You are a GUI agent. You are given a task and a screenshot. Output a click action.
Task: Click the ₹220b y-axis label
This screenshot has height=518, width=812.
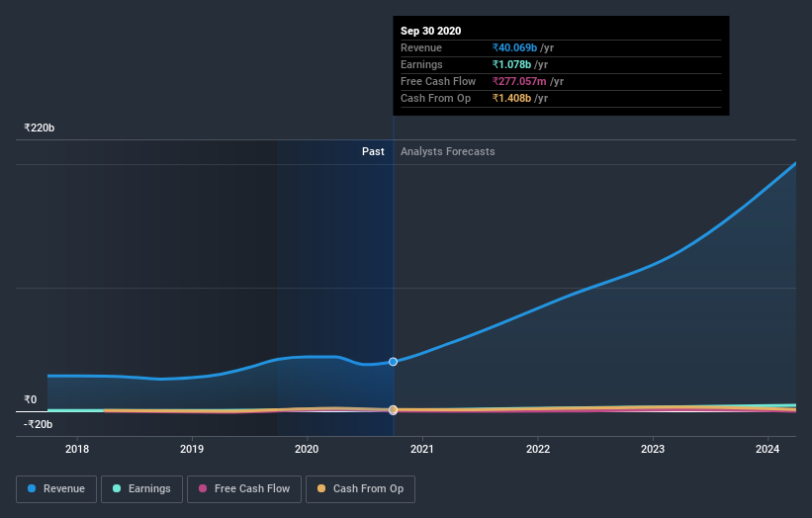pos(39,128)
